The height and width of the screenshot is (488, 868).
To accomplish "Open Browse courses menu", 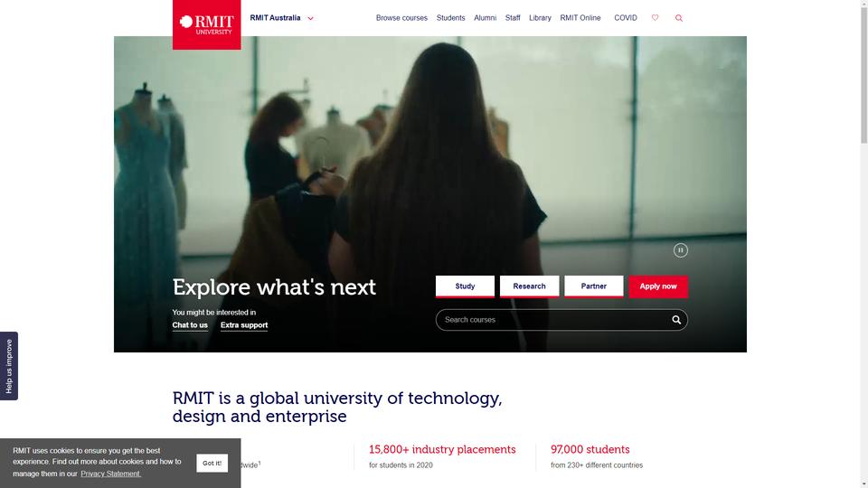I will 401,18.
